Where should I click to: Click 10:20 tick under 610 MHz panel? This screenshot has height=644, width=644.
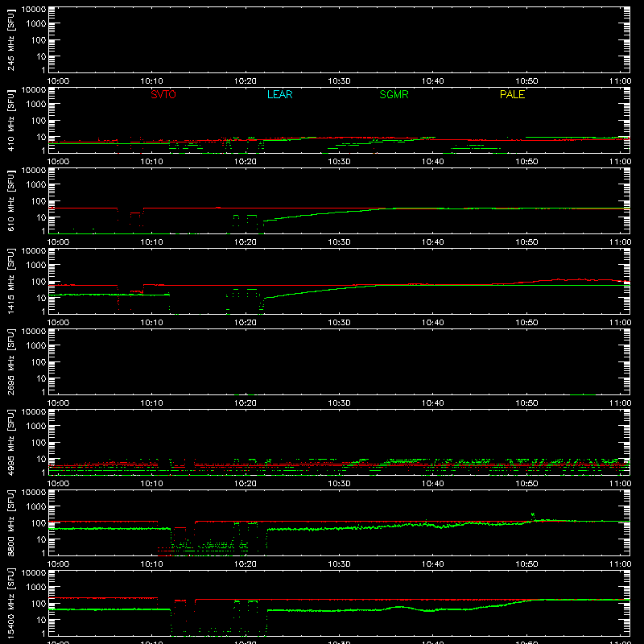pyautogui.click(x=246, y=242)
